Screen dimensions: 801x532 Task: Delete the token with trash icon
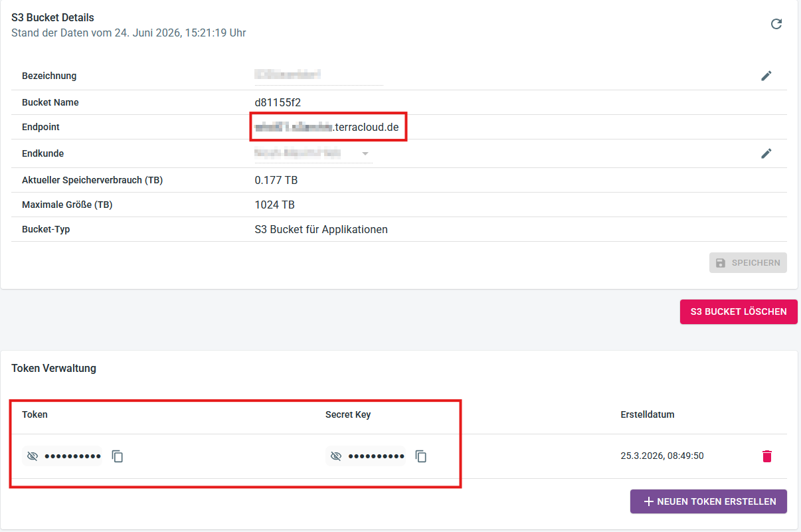(767, 456)
